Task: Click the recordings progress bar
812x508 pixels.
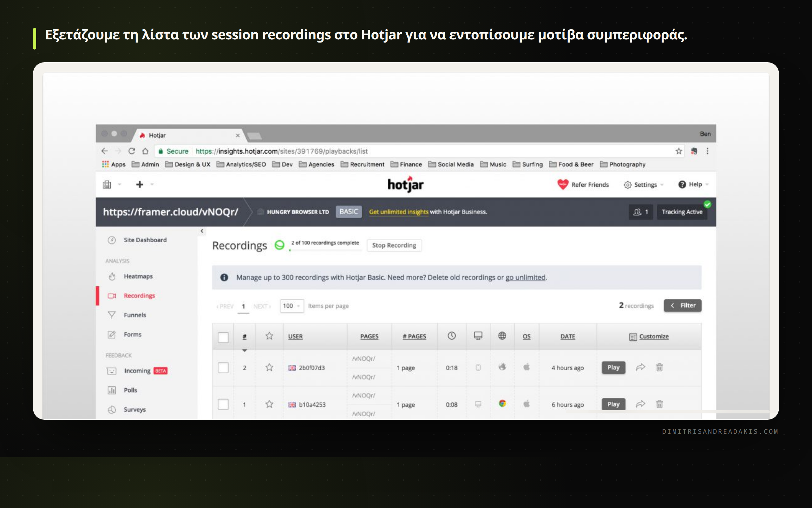Action: [326, 250]
